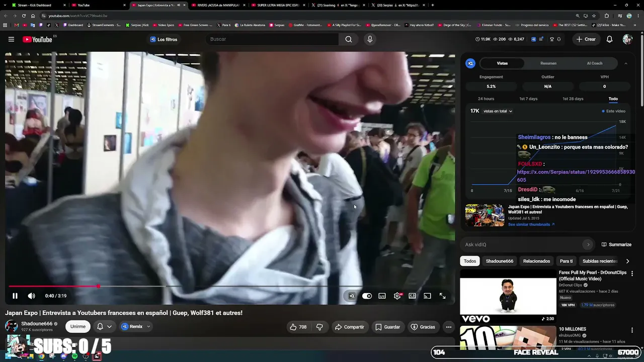
Task: Open Spotify from the taskbar
Action: [x=74, y=356]
